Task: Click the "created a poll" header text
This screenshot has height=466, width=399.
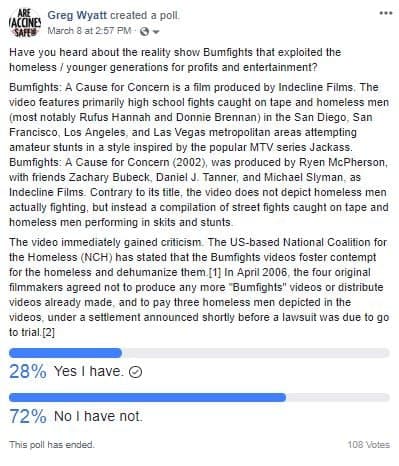Action: point(145,15)
